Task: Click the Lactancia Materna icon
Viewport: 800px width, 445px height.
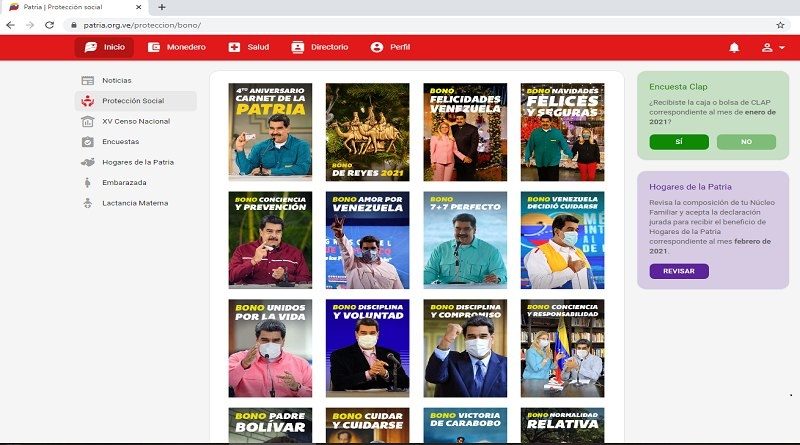Action: coord(88,203)
